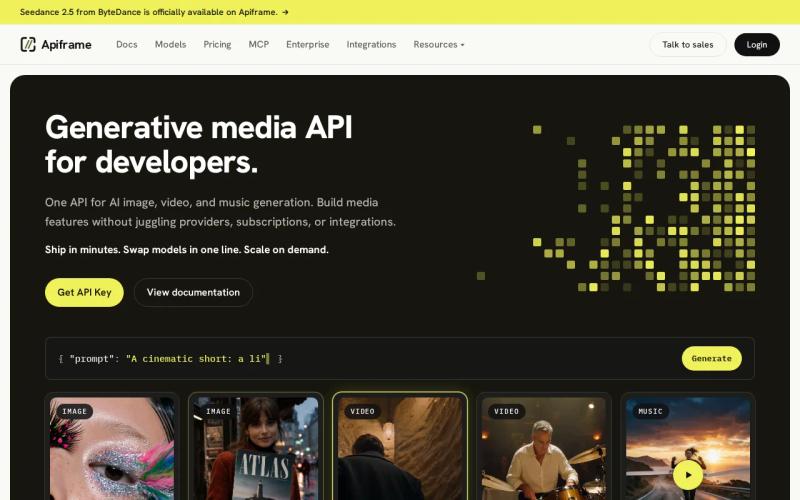This screenshot has height=500, width=800.
Task: Click the IMAGE tag on the glitter eye card
Action: (x=74, y=411)
